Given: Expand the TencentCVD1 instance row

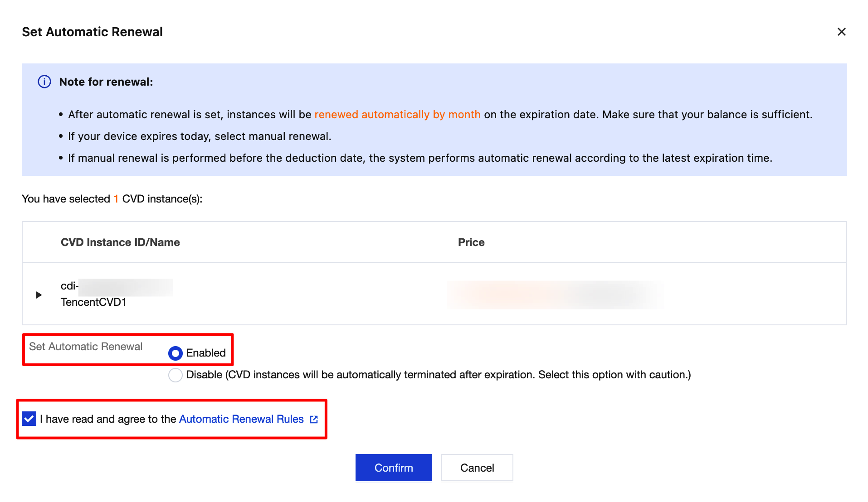Looking at the screenshot, I should [x=39, y=295].
